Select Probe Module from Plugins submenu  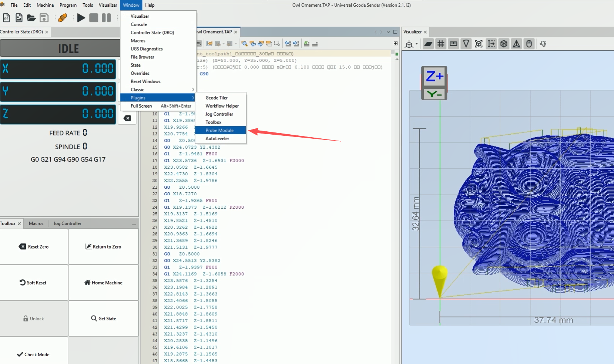tap(221, 130)
